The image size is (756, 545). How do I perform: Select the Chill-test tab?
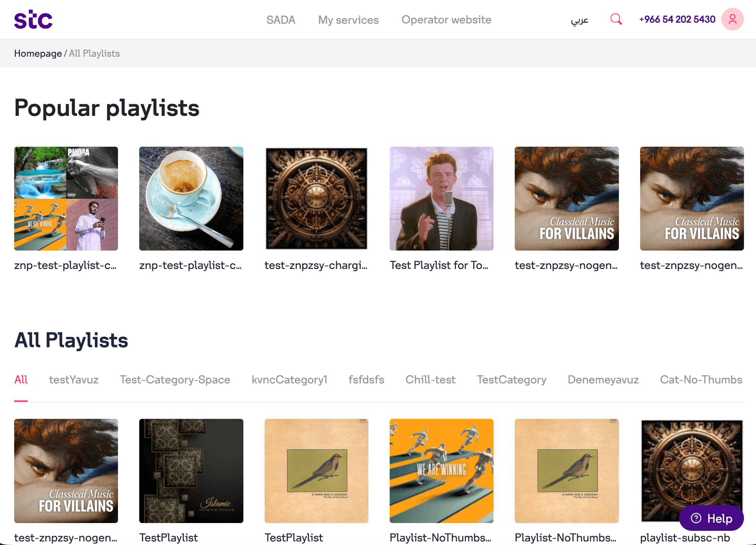pyautogui.click(x=430, y=380)
